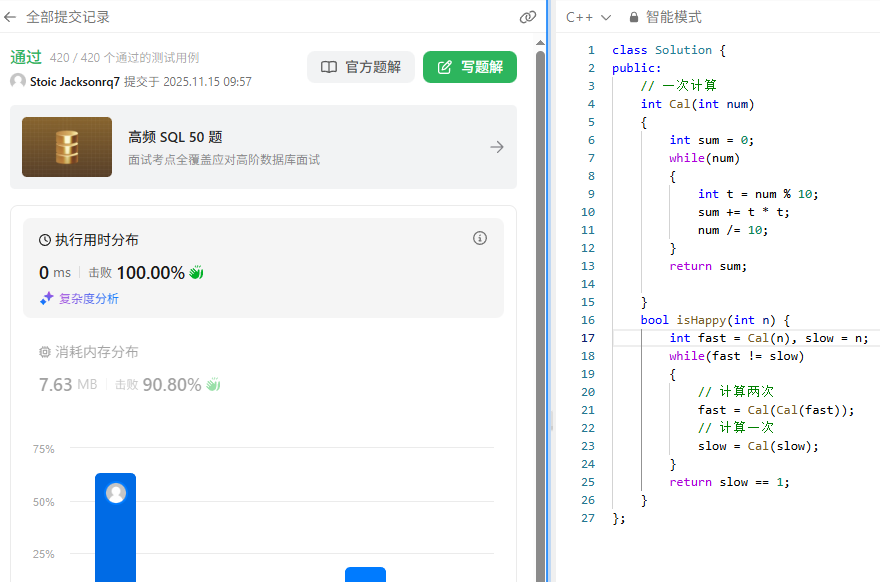Click in code line 'int Cal(int num)'

pos(698,104)
